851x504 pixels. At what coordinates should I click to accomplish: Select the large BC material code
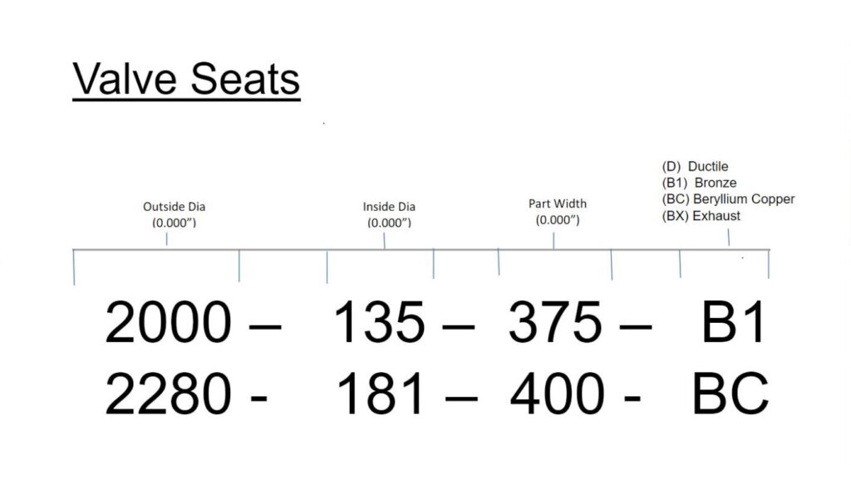tap(730, 394)
